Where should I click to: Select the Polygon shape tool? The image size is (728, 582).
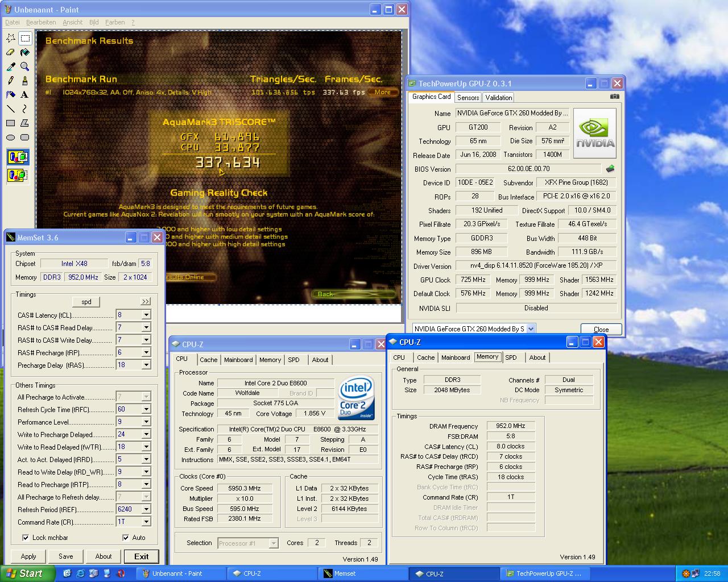click(x=25, y=123)
